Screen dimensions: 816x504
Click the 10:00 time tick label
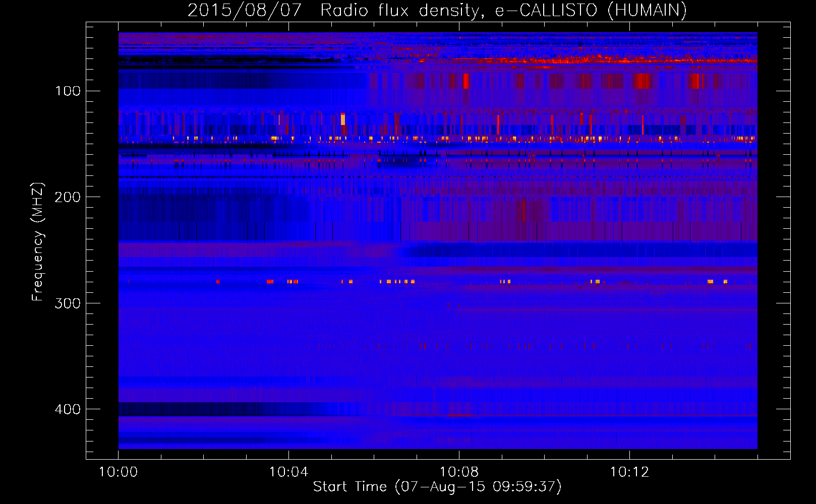tap(119, 472)
